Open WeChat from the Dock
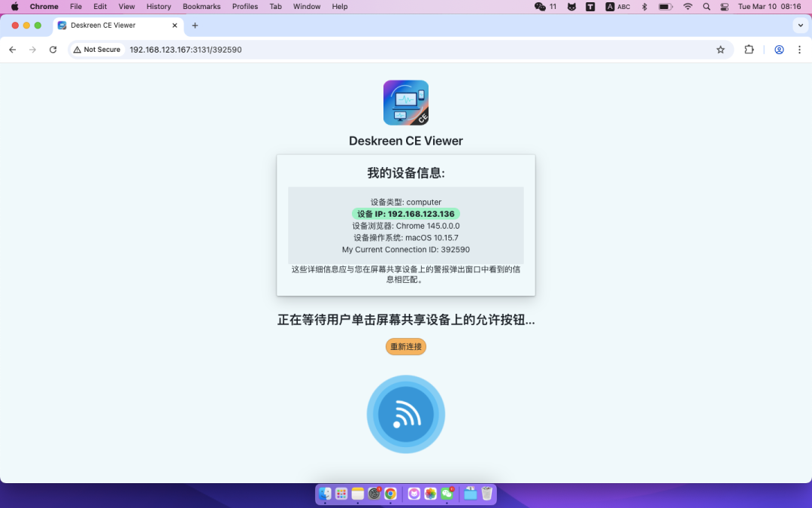This screenshot has width=812, height=508. (447, 494)
